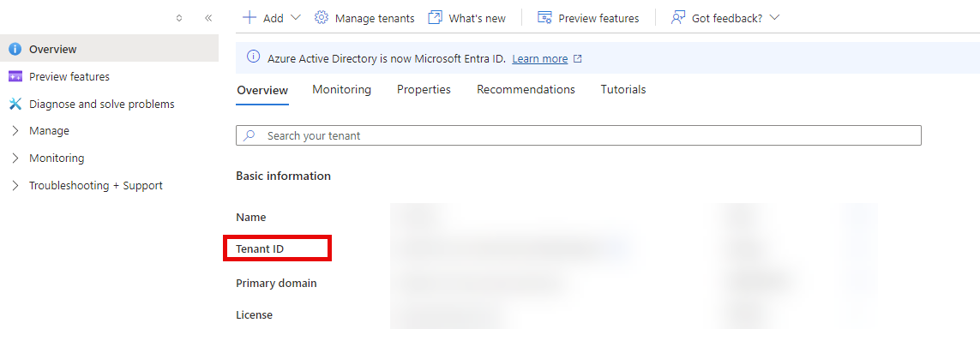
Task: Click the purple Preview features sidebar icon
Action: click(x=15, y=76)
